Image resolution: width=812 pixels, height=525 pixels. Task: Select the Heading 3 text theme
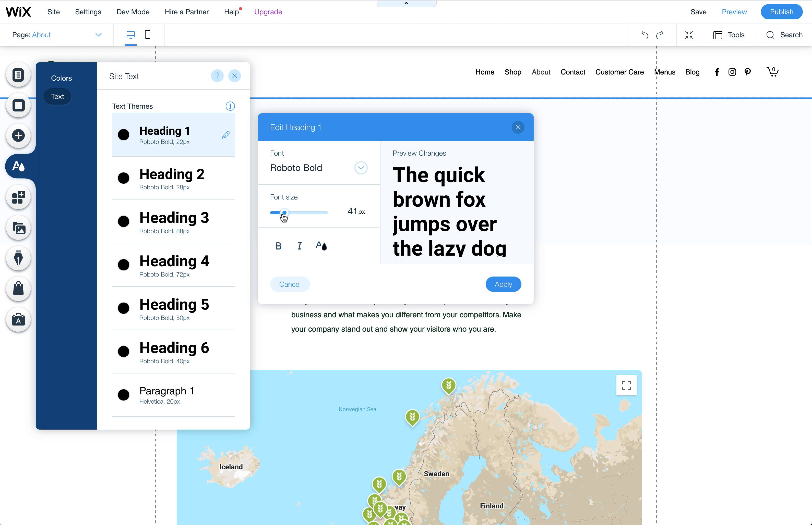[173, 222]
